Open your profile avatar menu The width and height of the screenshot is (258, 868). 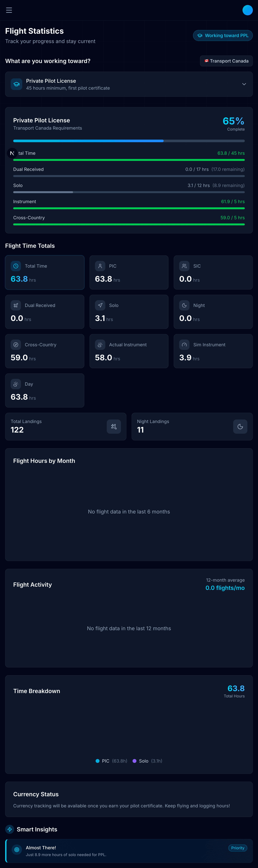coord(248,10)
